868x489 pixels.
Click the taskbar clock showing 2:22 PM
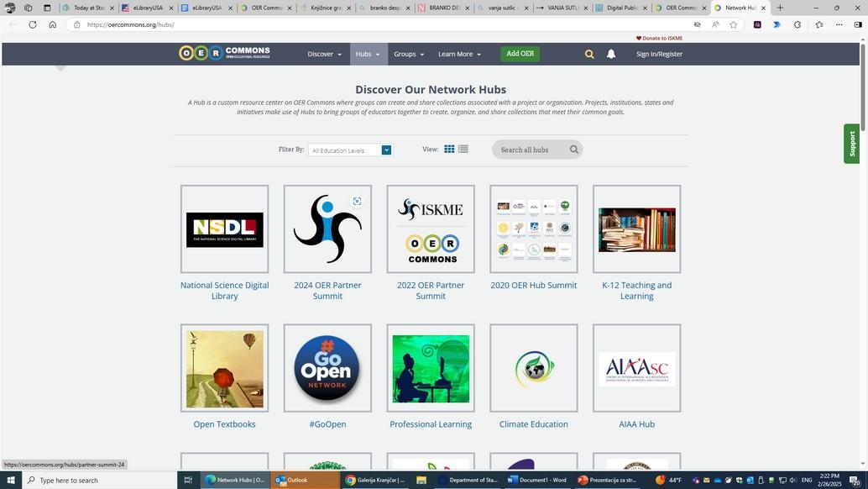pos(829,480)
